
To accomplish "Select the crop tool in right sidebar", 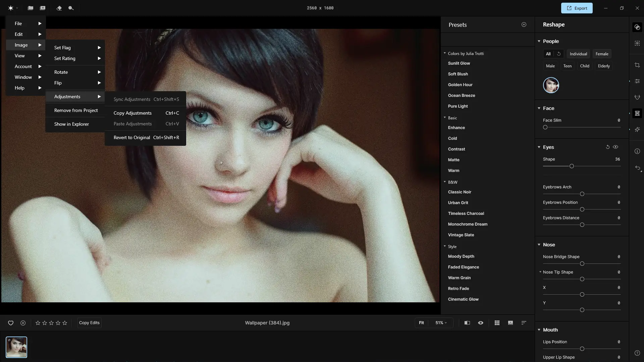I will pos(637,65).
